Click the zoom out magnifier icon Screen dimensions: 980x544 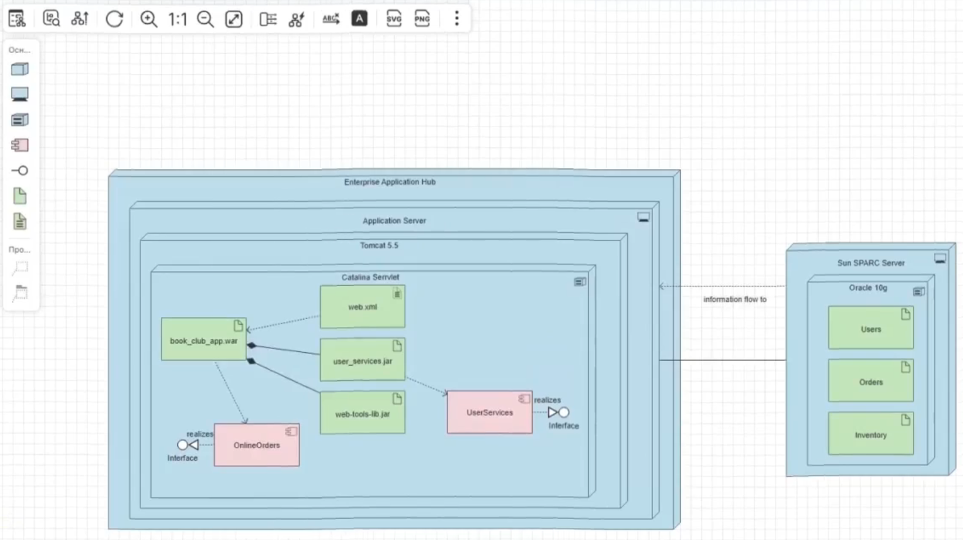[x=205, y=19]
